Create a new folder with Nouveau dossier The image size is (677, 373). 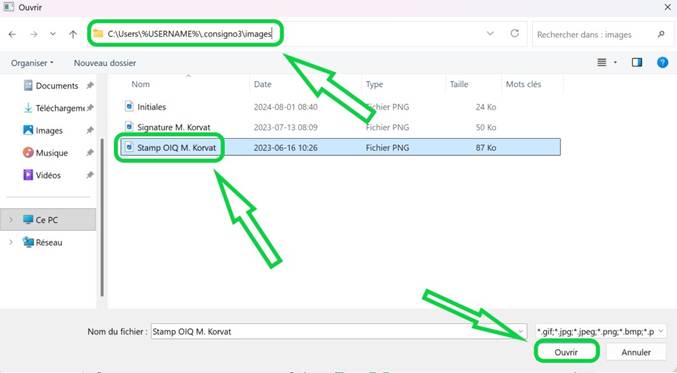[105, 63]
